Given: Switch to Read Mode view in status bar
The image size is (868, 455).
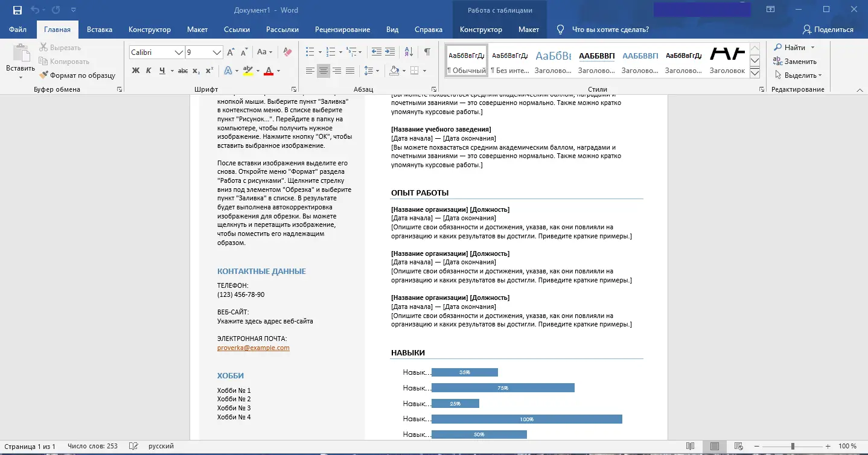Looking at the screenshot, I should coord(690,447).
